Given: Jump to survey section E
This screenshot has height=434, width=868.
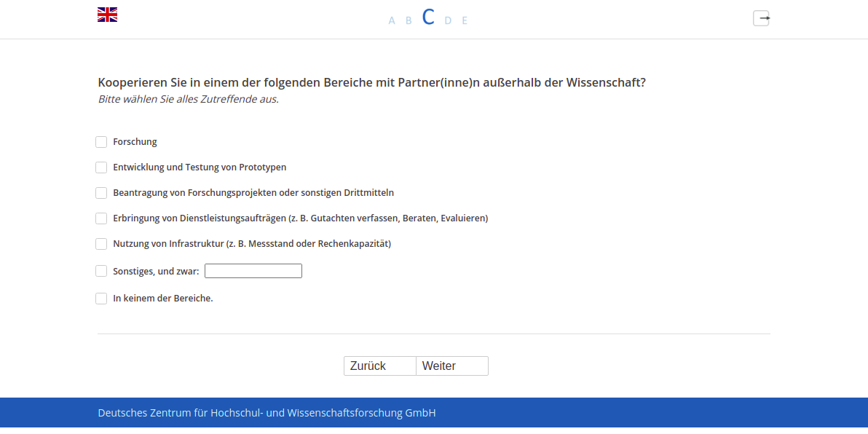Looking at the screenshot, I should pos(465,21).
